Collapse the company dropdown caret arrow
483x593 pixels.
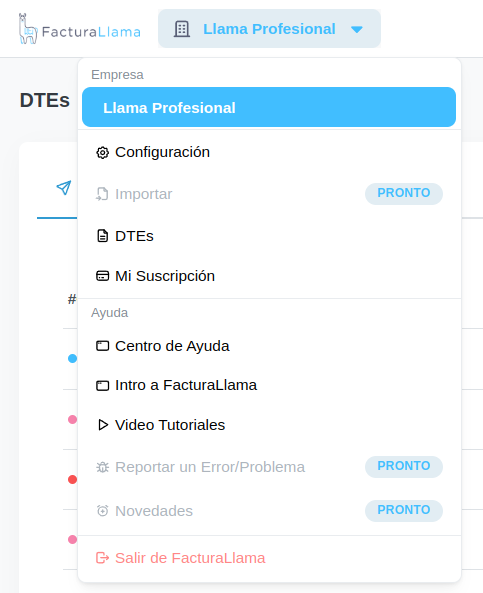click(x=357, y=29)
